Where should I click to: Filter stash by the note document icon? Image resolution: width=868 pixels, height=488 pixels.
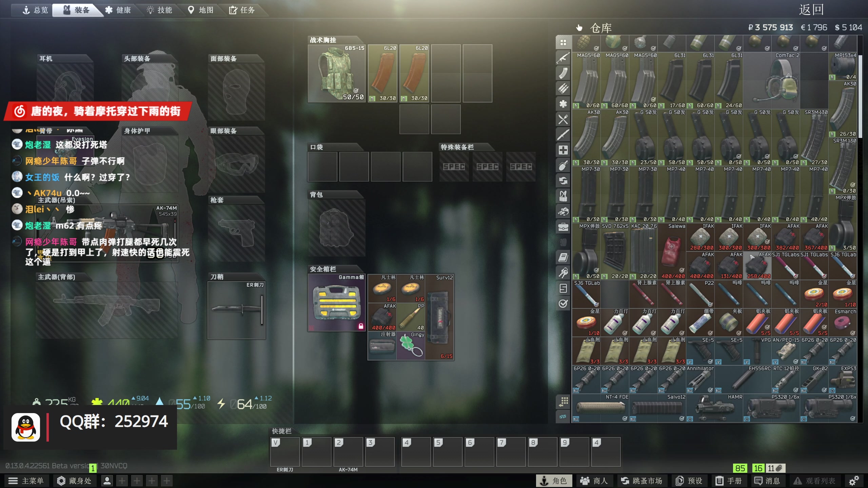tap(563, 288)
